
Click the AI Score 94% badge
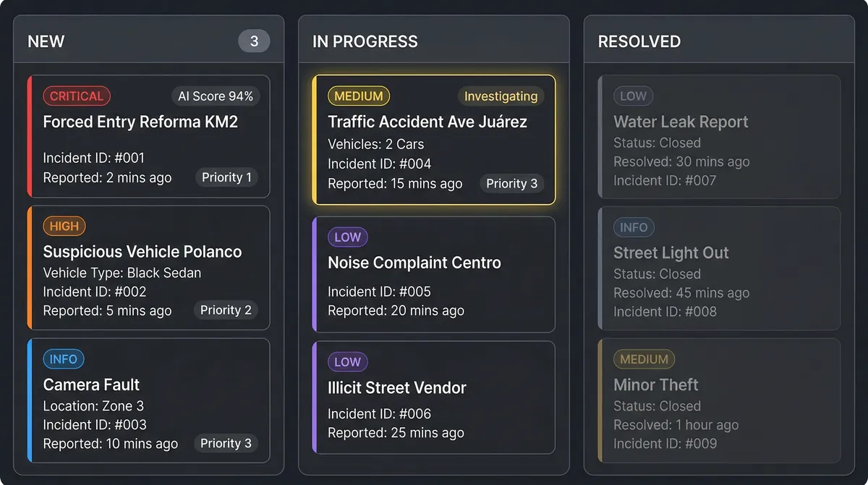tap(216, 96)
